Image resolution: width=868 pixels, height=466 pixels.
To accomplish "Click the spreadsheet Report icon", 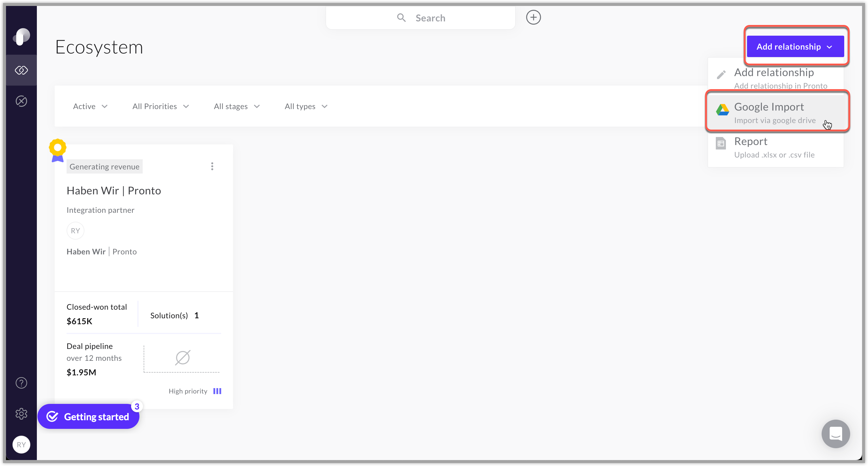I will [x=721, y=144].
